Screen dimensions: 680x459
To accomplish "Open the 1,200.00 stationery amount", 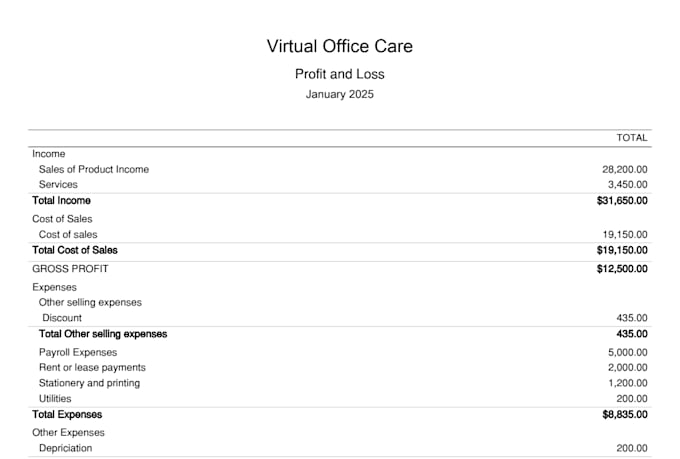I will click(x=628, y=383).
